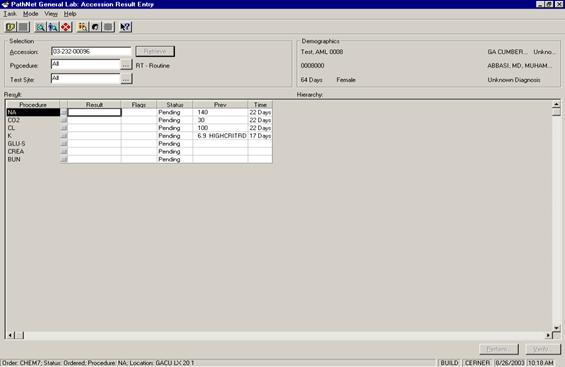565x367 pixels.
Task: Click the Prev column header
Action: [x=220, y=105]
